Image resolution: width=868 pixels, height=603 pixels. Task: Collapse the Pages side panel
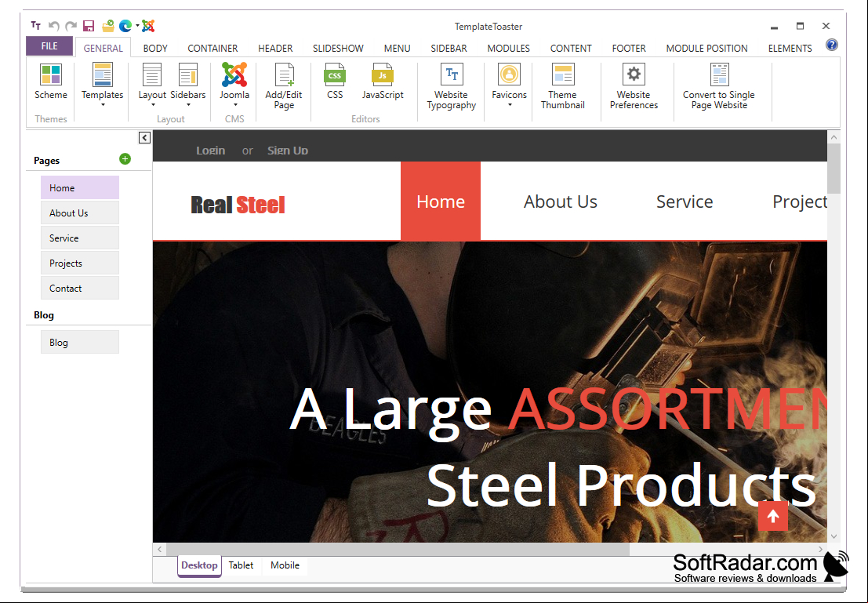(x=144, y=137)
